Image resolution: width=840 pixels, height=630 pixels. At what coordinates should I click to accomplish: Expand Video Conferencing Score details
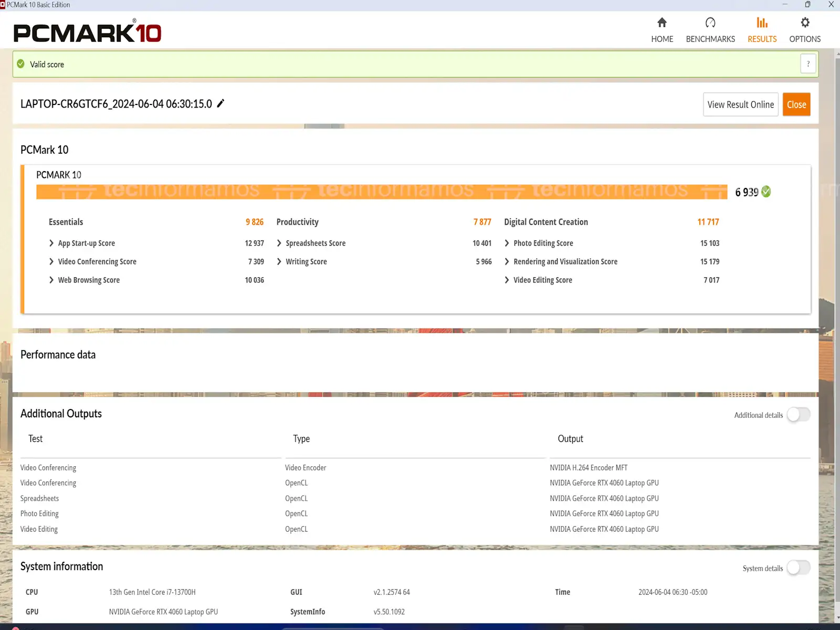tap(51, 261)
